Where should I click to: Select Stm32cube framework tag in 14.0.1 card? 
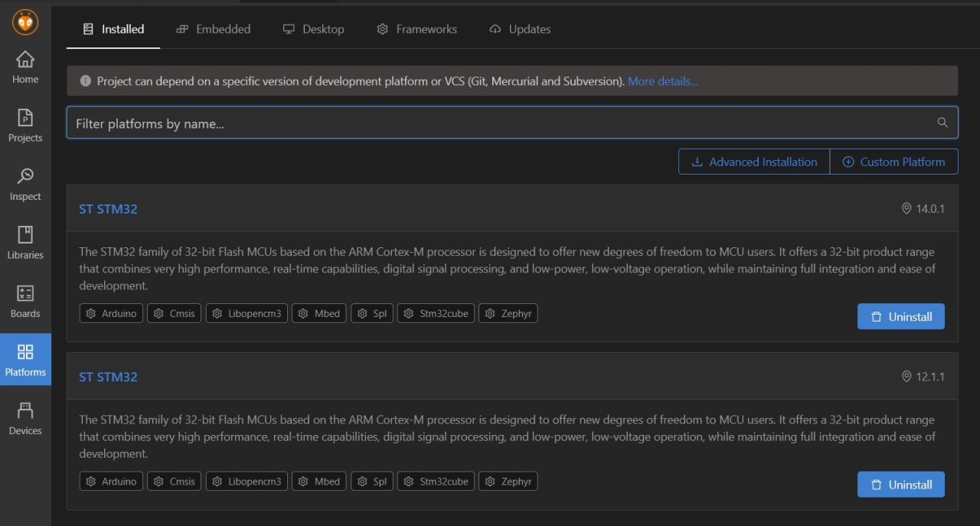(436, 313)
